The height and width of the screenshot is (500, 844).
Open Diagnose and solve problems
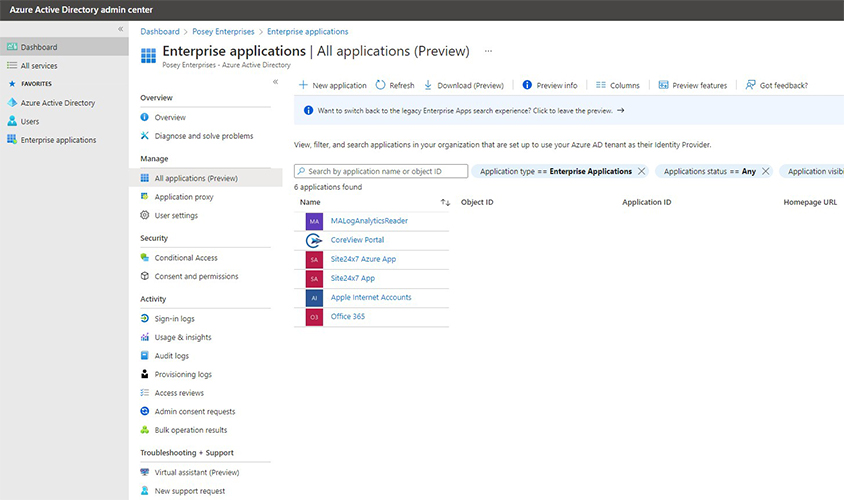tap(206, 136)
